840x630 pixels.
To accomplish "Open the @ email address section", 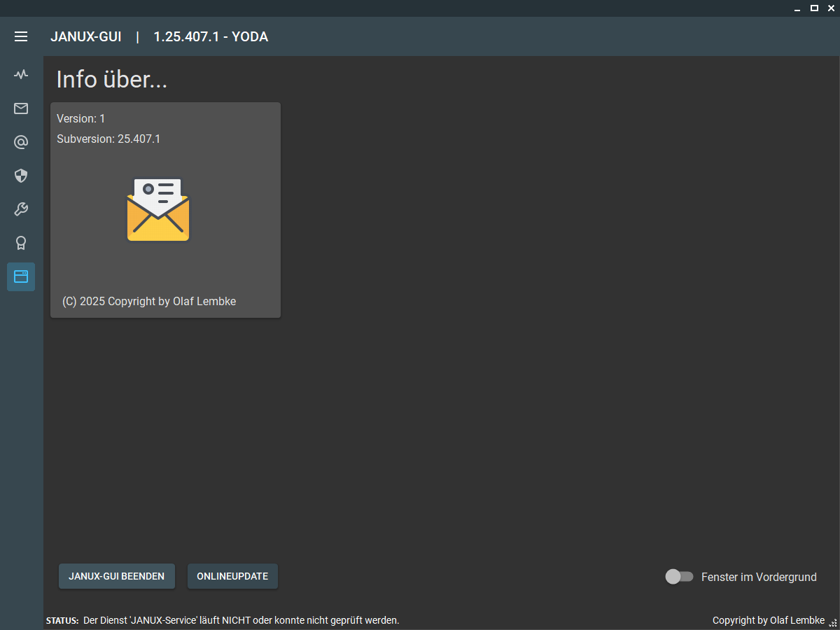I will pyautogui.click(x=21, y=142).
